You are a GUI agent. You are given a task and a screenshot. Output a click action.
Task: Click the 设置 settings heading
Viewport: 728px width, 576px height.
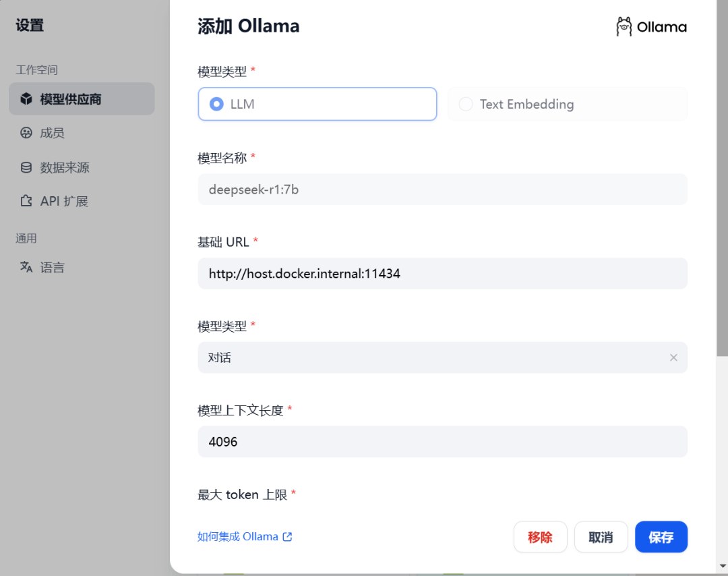30,25
